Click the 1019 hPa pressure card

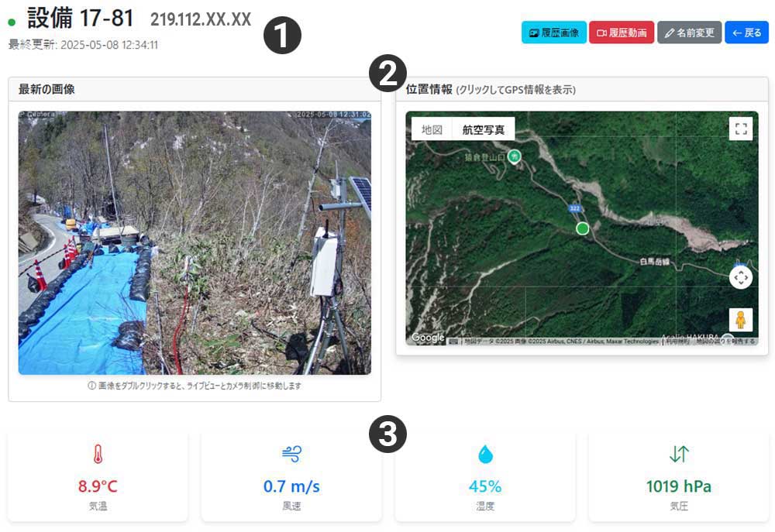point(679,477)
